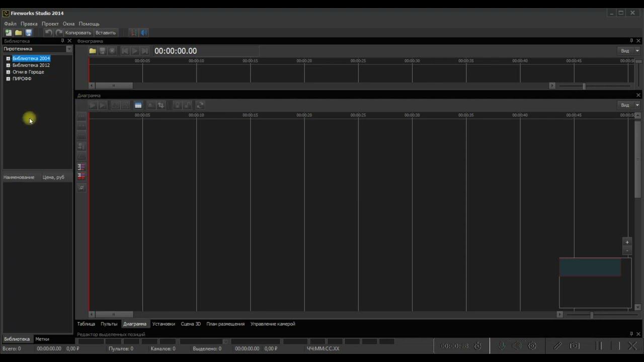Open project using the main toolbar folder icon
Viewport: 644px width, 362px height.
click(x=18, y=33)
